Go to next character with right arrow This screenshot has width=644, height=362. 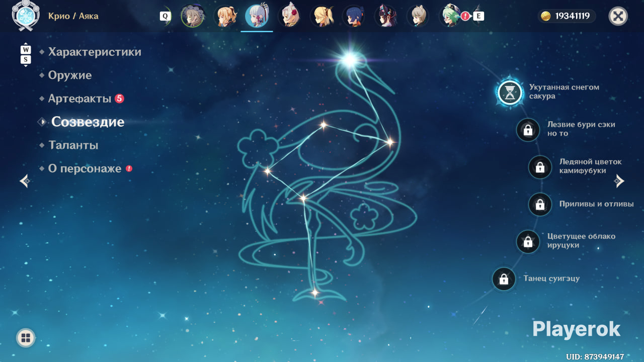pos(619,181)
